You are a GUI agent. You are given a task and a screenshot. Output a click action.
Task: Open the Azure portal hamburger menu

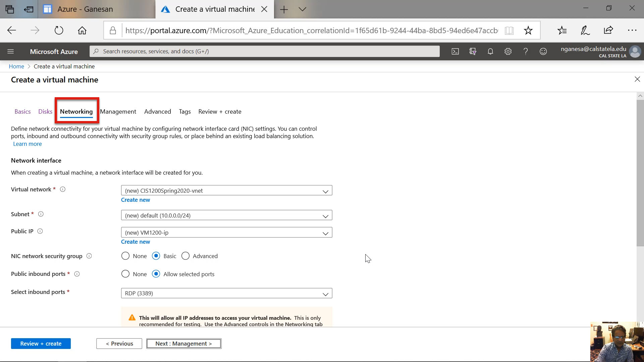pos(10,51)
